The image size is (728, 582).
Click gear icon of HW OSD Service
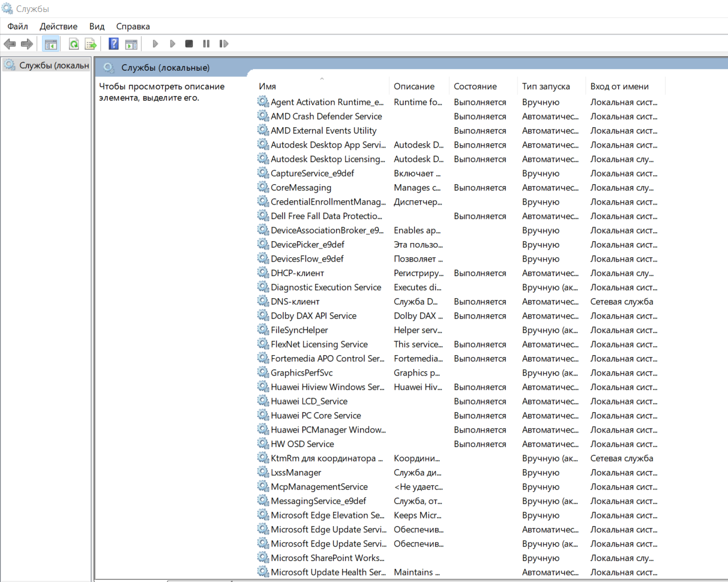click(263, 444)
